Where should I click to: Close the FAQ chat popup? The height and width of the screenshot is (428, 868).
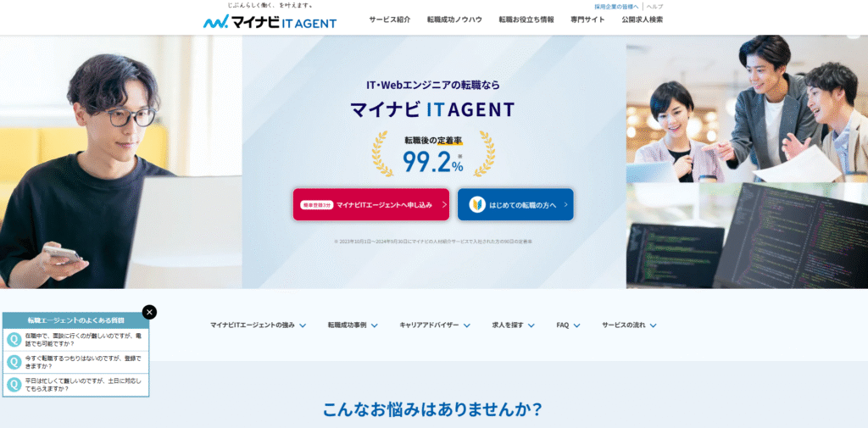tap(149, 312)
